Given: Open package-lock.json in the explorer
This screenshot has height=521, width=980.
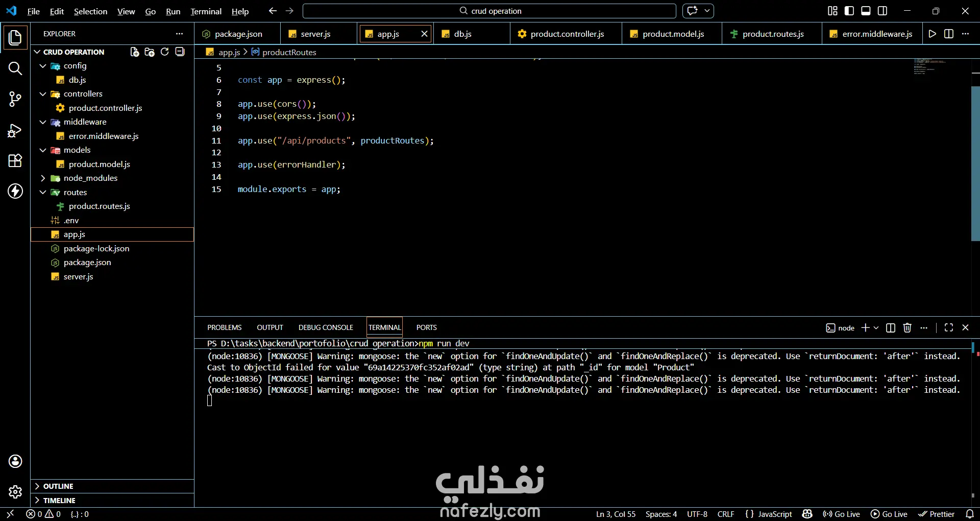Looking at the screenshot, I should click(x=112, y=249).
